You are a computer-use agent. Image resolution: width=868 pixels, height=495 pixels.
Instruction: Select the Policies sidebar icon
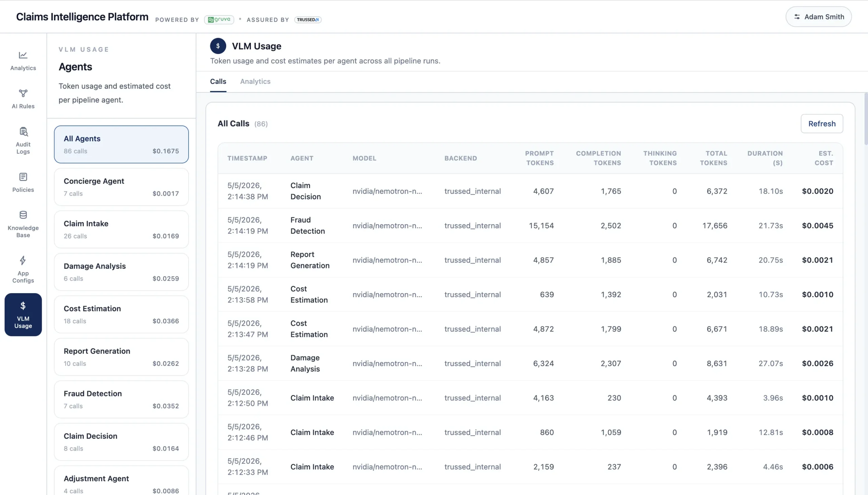(23, 183)
